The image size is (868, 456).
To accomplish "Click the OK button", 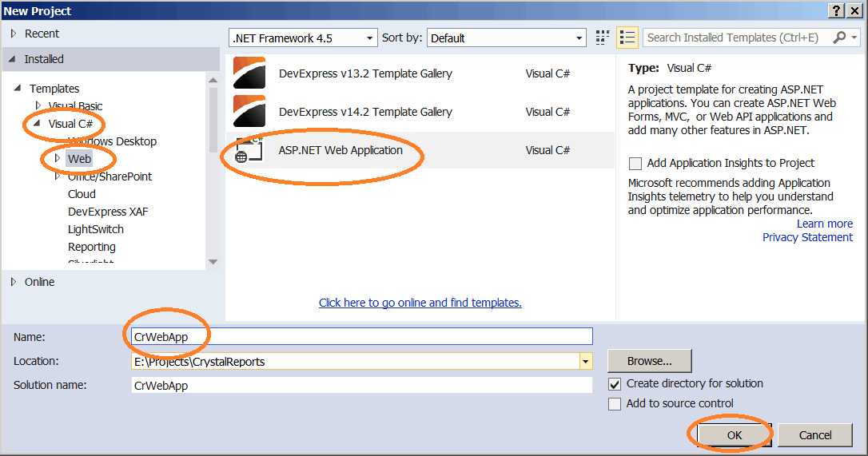I will tap(734, 435).
